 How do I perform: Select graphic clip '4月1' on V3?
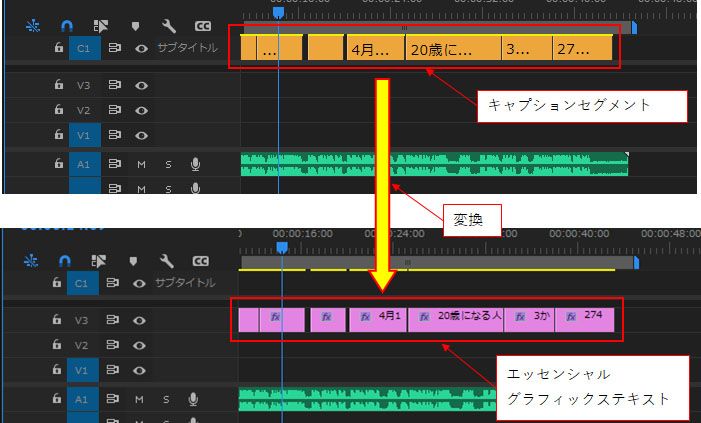click(378, 320)
